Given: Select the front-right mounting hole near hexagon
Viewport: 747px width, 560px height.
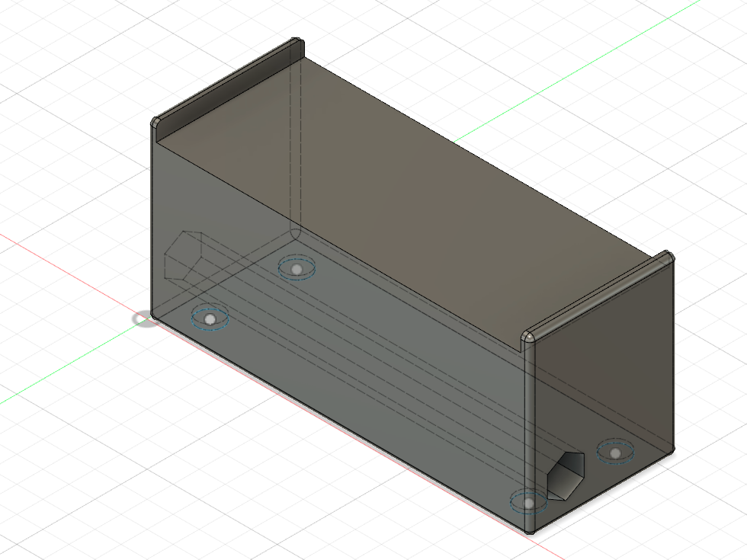Looking at the screenshot, I should point(528,503).
